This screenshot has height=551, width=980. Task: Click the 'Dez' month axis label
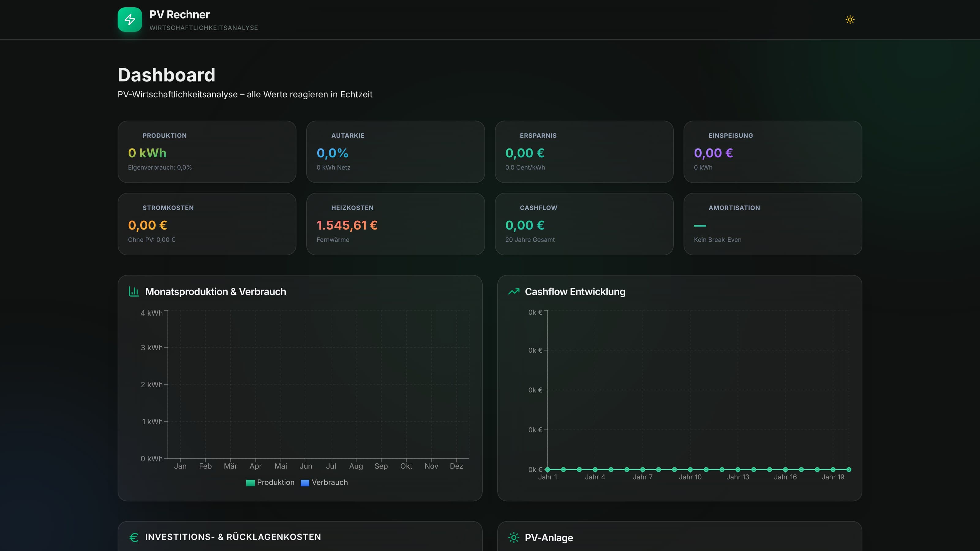point(456,466)
